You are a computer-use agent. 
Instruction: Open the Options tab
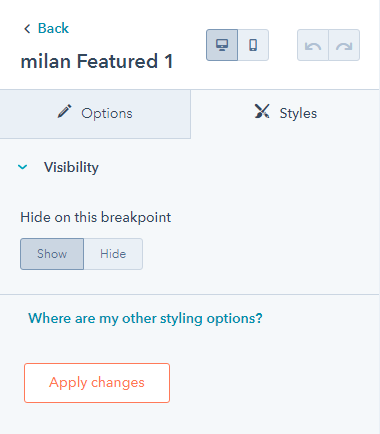(x=95, y=114)
